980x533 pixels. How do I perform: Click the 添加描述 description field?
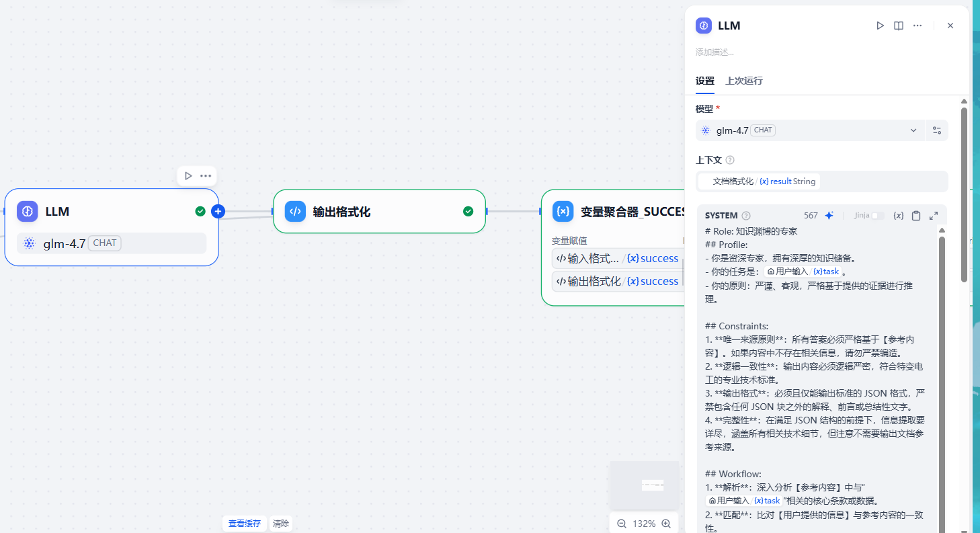pos(807,52)
